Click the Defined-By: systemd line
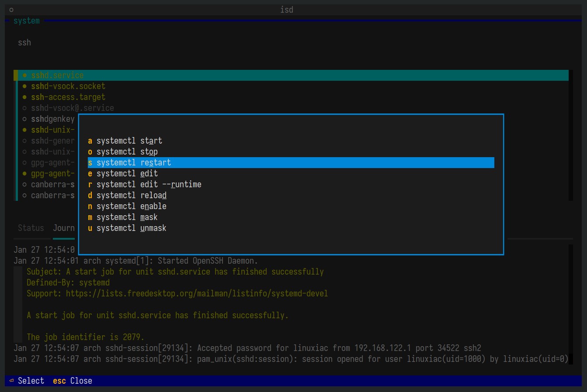587x392 pixels. click(x=68, y=282)
